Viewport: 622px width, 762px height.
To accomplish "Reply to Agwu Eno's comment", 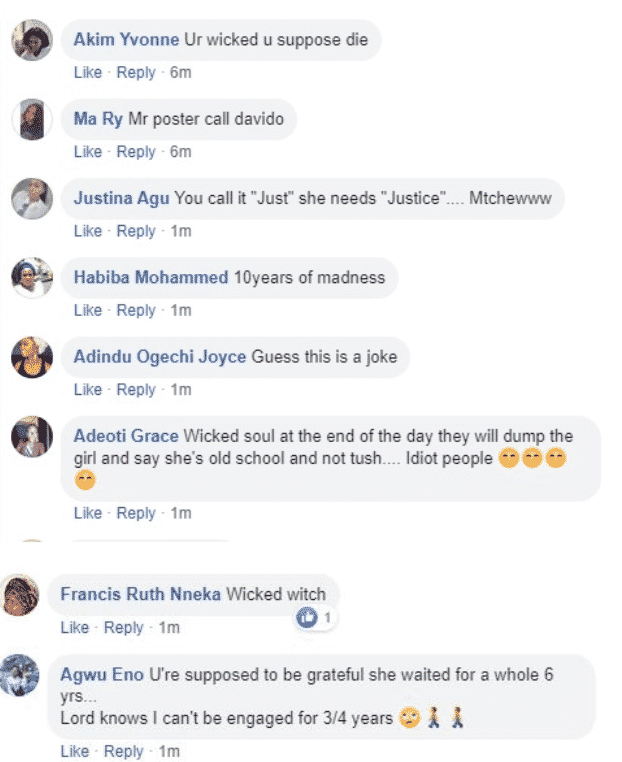I will tap(124, 751).
